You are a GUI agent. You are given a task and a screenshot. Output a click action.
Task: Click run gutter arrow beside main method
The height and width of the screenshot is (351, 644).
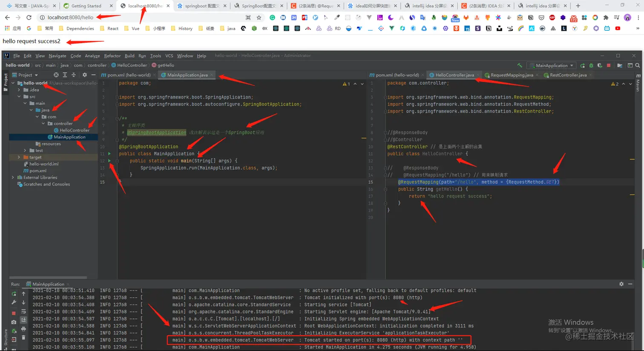[x=109, y=161]
